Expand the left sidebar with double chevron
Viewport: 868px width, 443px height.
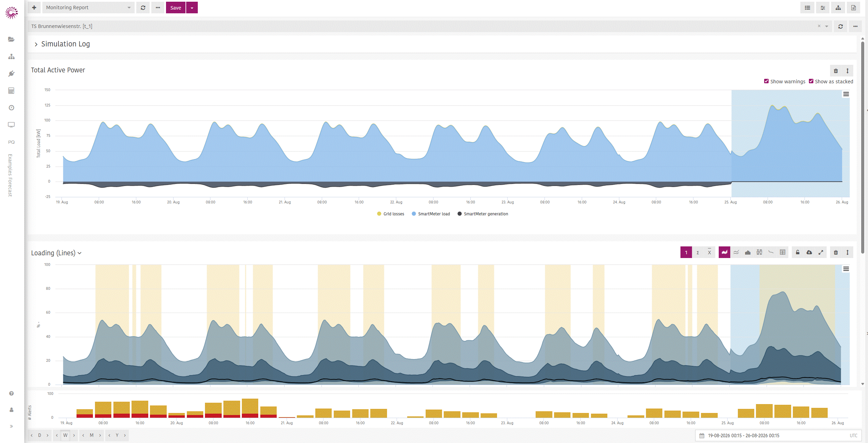11,426
